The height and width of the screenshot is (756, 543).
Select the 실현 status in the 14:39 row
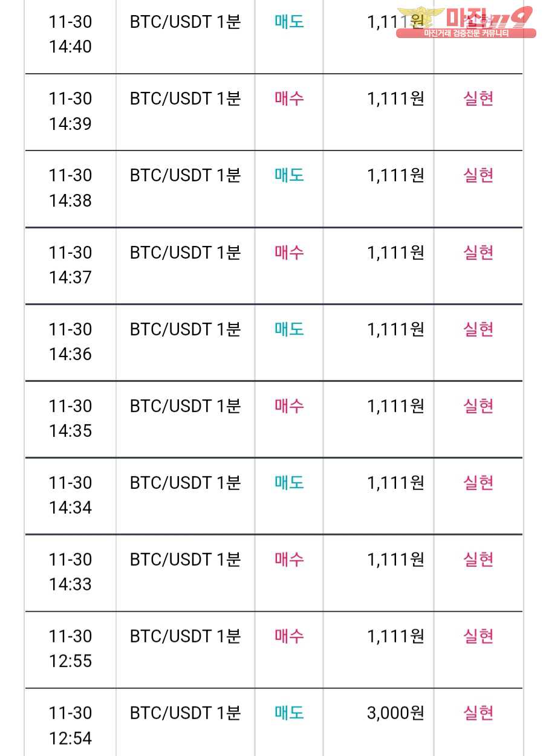tap(478, 99)
